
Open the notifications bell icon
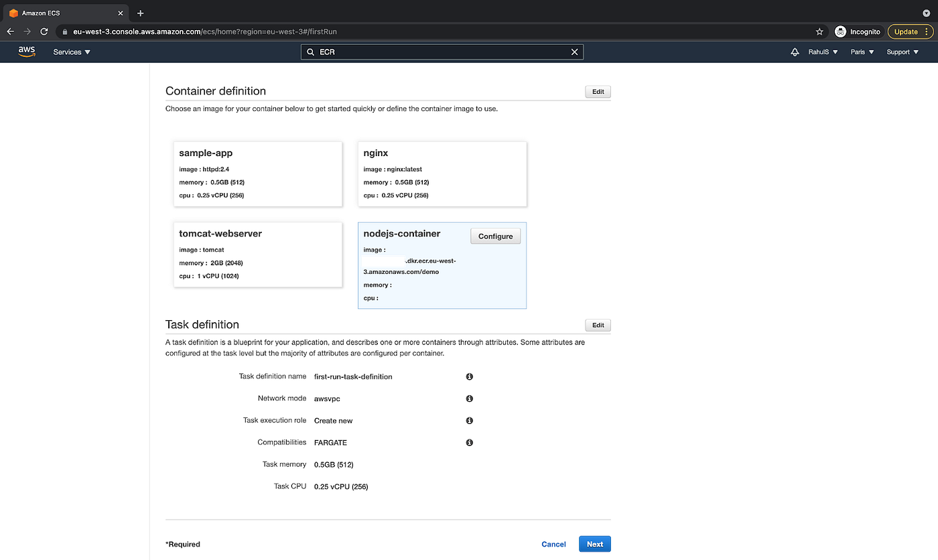[795, 52]
